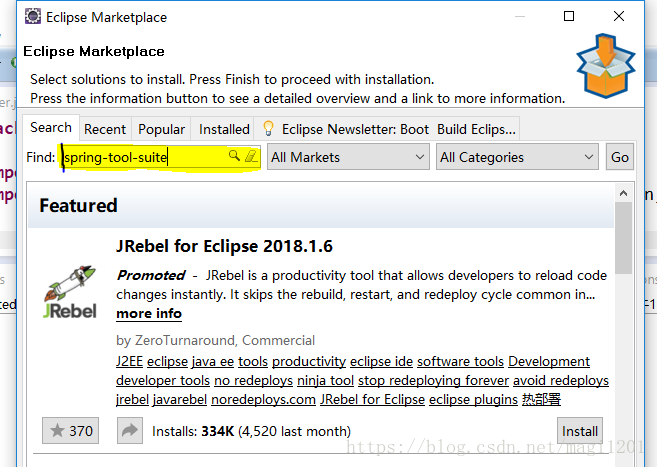Click the Eclipse window title icon
This screenshot has width=657, height=467.
[x=33, y=17]
